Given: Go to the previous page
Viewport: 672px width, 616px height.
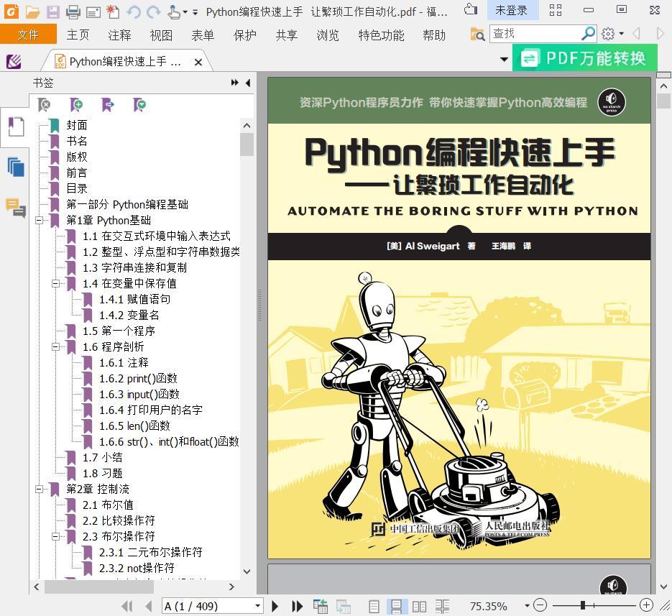Looking at the screenshot, I should [149, 606].
